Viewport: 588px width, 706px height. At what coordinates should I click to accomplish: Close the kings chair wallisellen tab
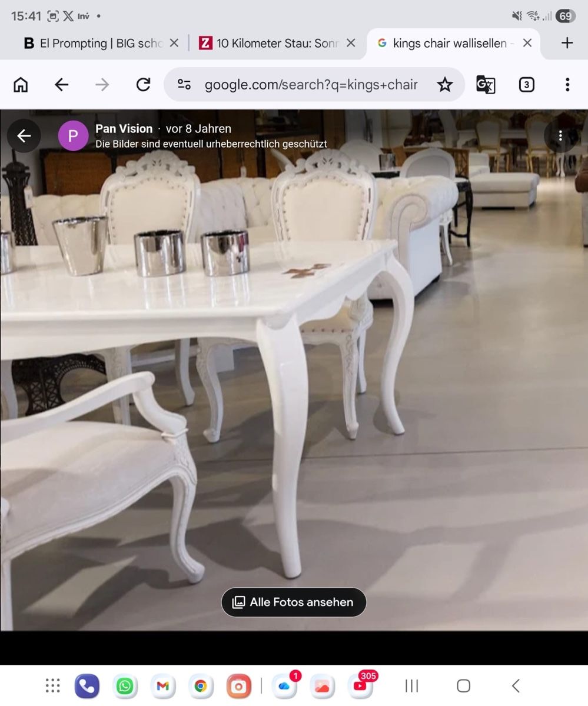click(x=527, y=43)
